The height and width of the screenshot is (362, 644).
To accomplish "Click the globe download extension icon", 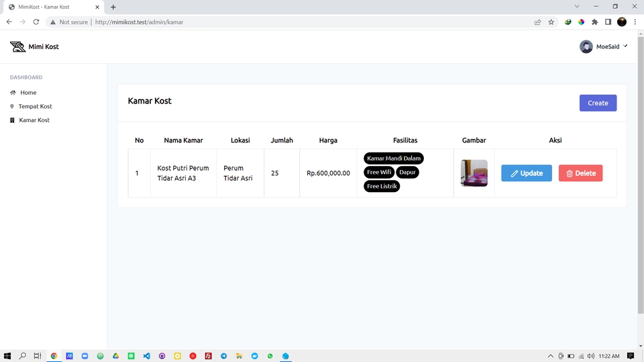I will pyautogui.click(x=568, y=22).
